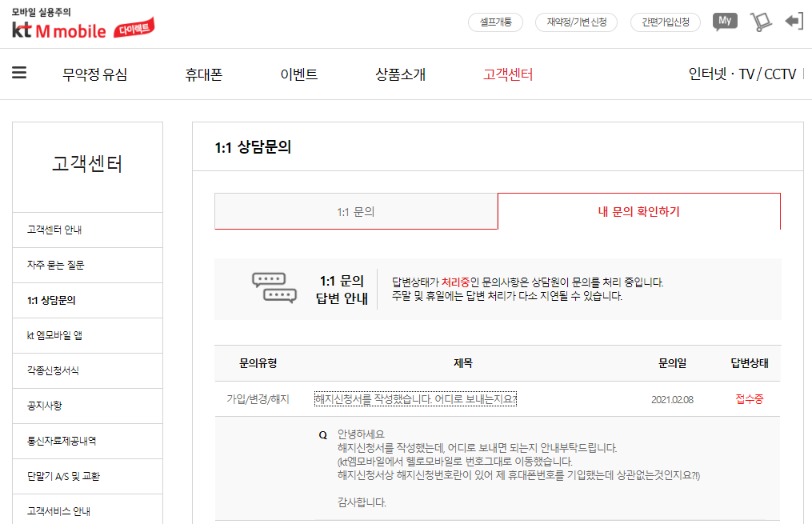Open the 휴대폰 menu
812x524 pixels.
(204, 74)
